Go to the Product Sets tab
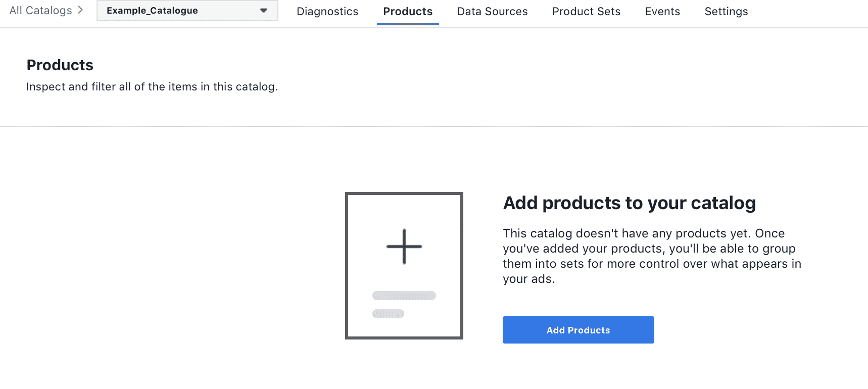Screen dimensions: 868x389 [586, 12]
